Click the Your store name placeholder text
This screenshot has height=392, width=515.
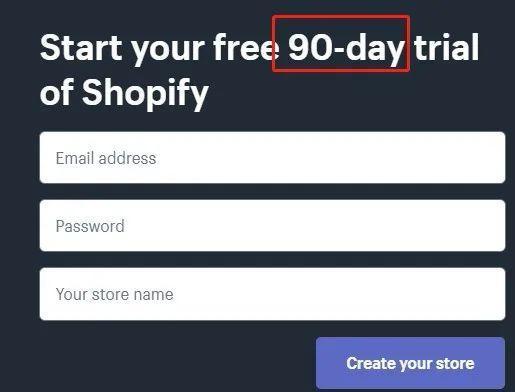[115, 294]
